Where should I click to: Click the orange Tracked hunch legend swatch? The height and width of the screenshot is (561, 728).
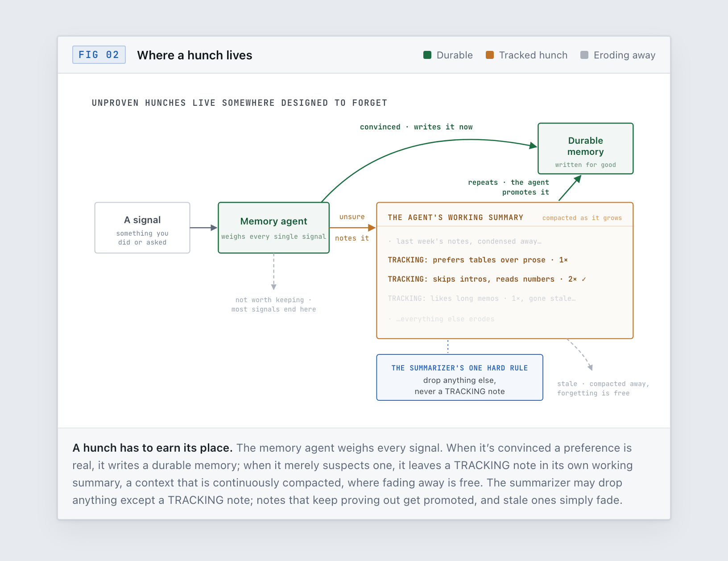click(490, 55)
